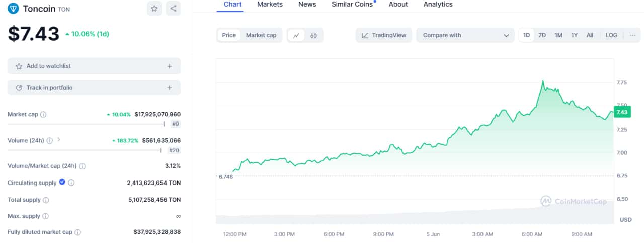This screenshot has height=243, width=644.
Task: Star Toncoin with the favorite star icon
Action: 154,8
